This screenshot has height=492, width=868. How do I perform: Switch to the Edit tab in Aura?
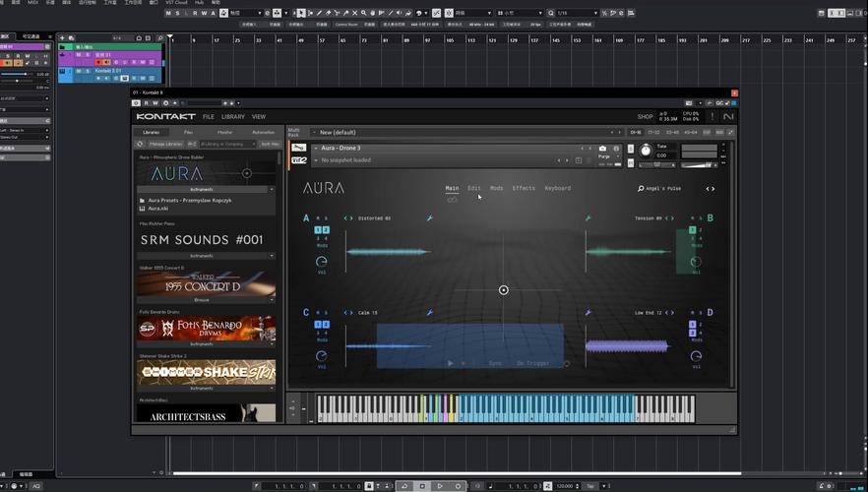[x=474, y=188]
